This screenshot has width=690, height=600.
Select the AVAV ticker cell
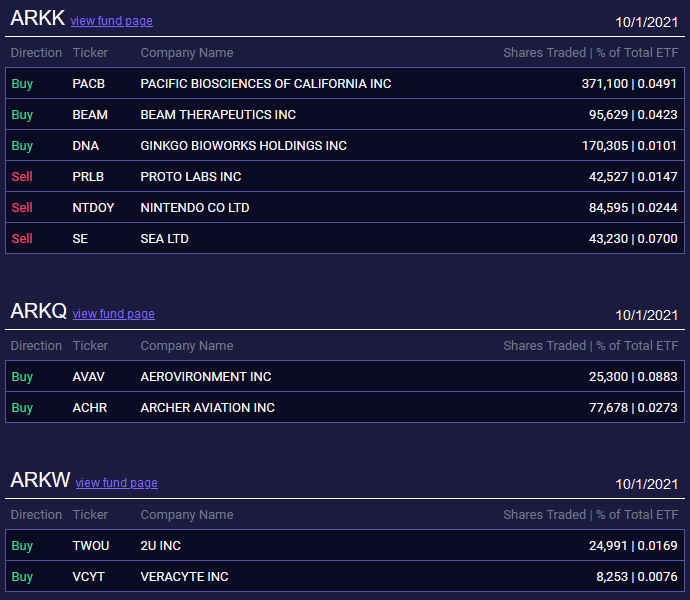tap(88, 376)
